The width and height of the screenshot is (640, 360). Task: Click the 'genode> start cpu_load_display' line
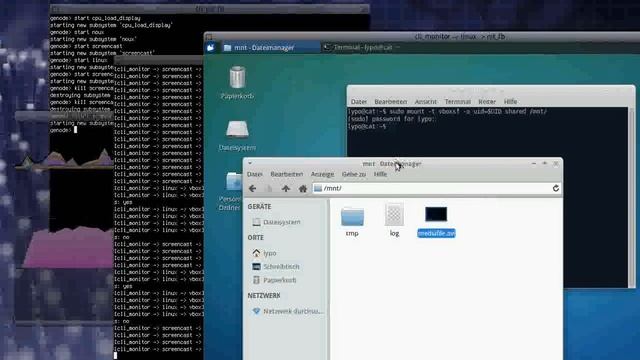click(95, 18)
